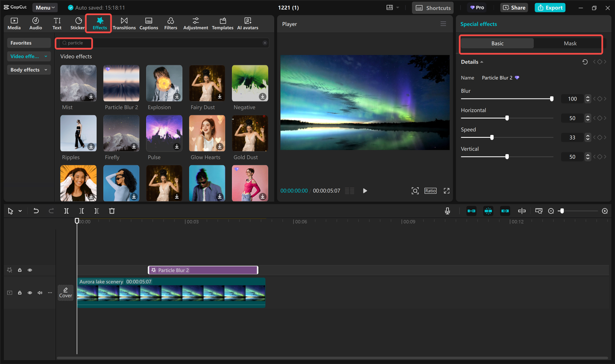Image resolution: width=615 pixels, height=364 pixels.
Task: Open the Transitions tab
Action: [x=124, y=24]
